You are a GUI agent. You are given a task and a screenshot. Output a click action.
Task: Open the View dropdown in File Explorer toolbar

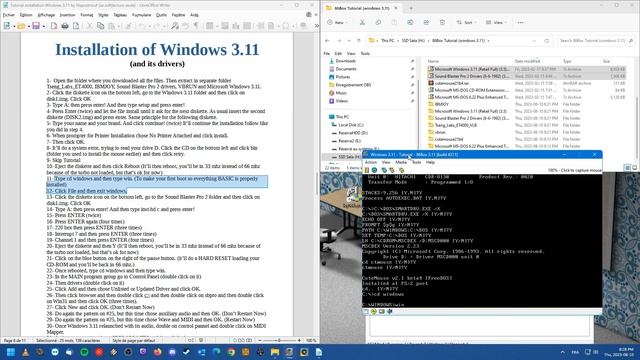pyautogui.click(x=496, y=22)
